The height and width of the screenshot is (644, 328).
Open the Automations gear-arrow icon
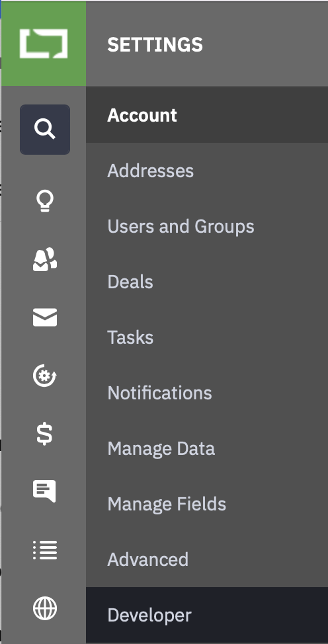(x=45, y=376)
